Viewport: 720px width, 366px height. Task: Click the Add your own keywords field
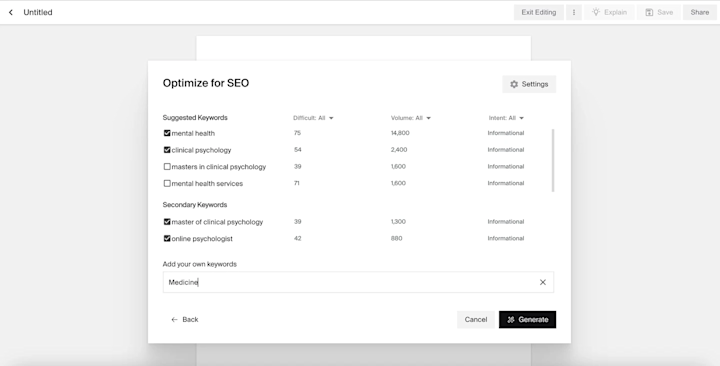(358, 282)
